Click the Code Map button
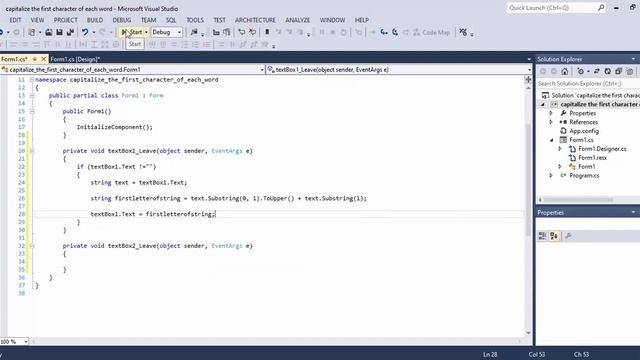 (x=431, y=32)
